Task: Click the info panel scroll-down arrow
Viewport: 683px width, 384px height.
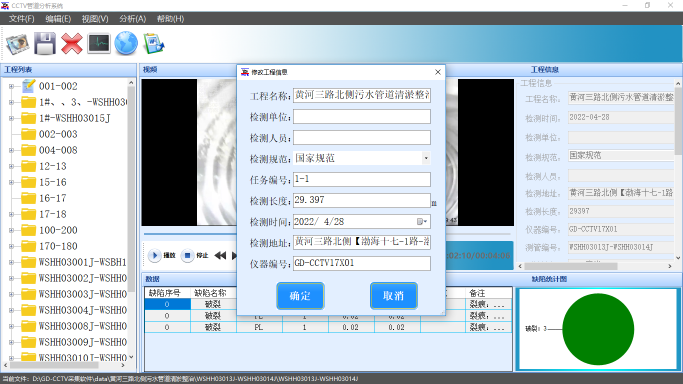Action: [x=678, y=258]
